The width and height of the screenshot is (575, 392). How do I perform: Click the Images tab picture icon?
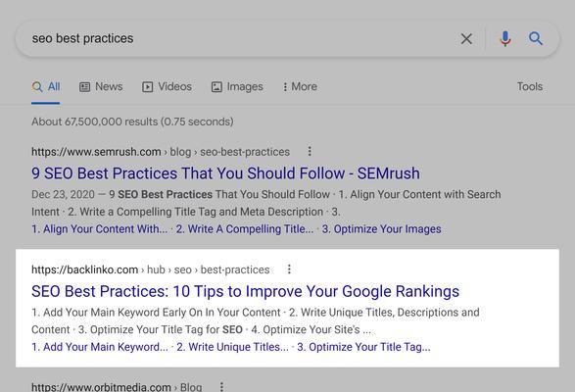pos(216,87)
